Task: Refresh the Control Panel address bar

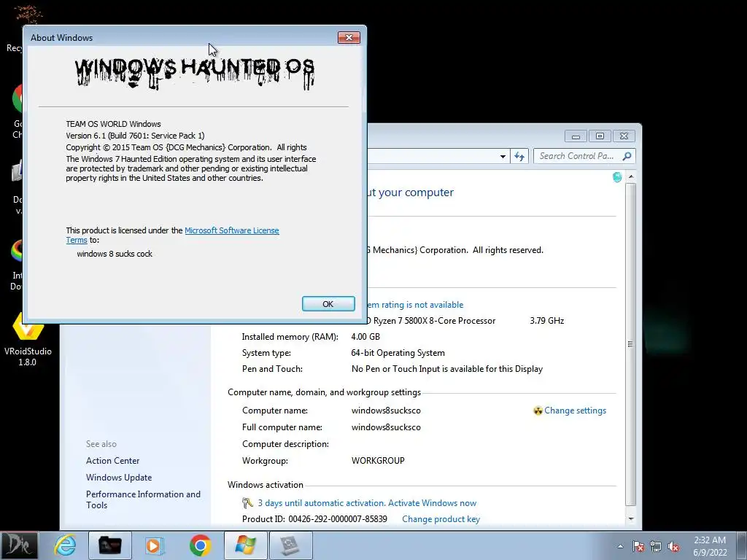Action: [x=519, y=156]
